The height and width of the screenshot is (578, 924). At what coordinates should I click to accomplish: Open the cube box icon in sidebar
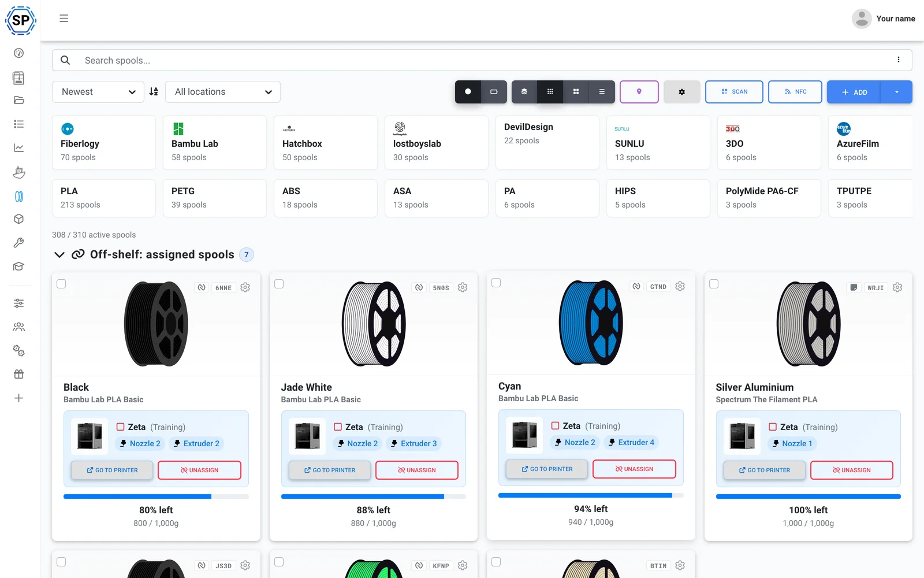tap(19, 219)
